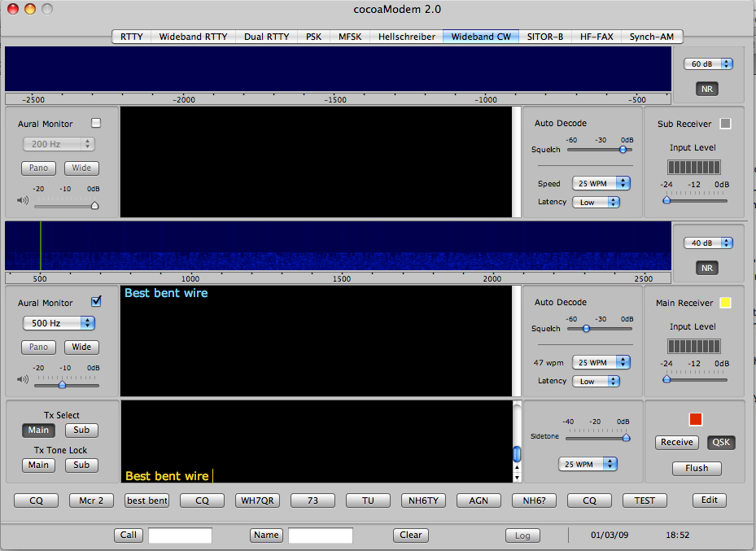The width and height of the screenshot is (756, 551).
Task: Adjust the Sidetone level slider
Action: click(x=626, y=438)
